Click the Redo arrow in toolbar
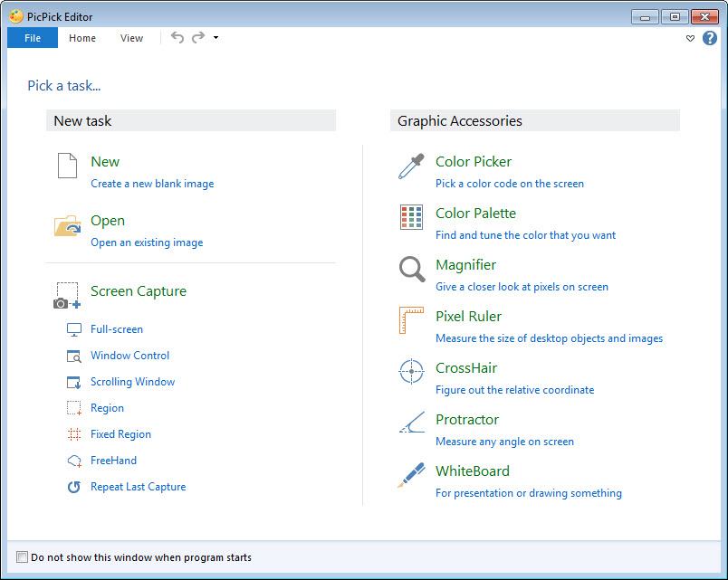 tap(198, 38)
